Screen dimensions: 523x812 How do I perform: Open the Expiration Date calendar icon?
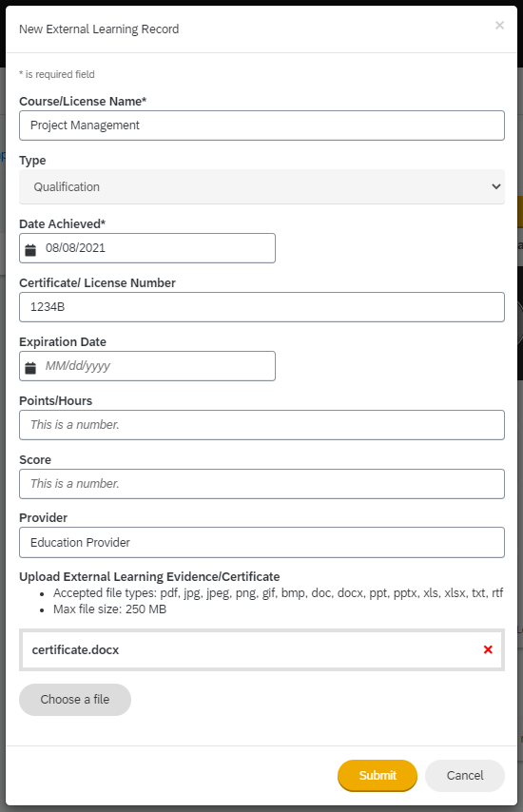tap(30, 368)
